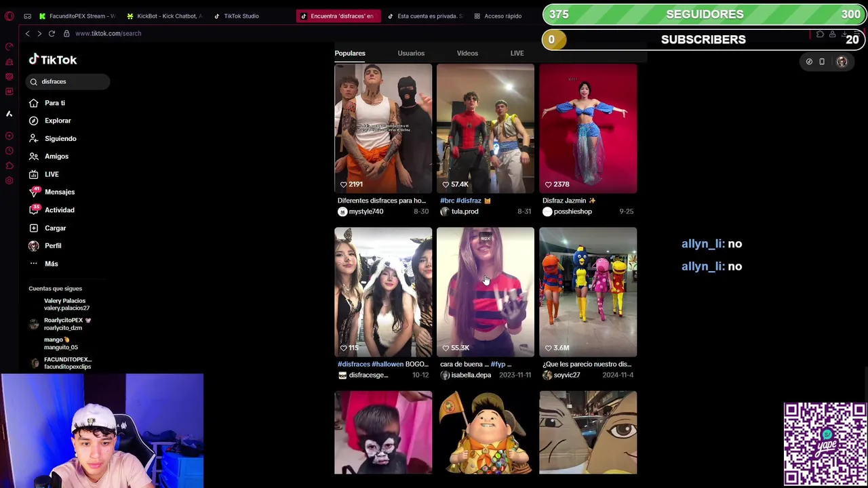Open the mystyle740 user profile link
The image size is (868, 488).
[x=366, y=211]
